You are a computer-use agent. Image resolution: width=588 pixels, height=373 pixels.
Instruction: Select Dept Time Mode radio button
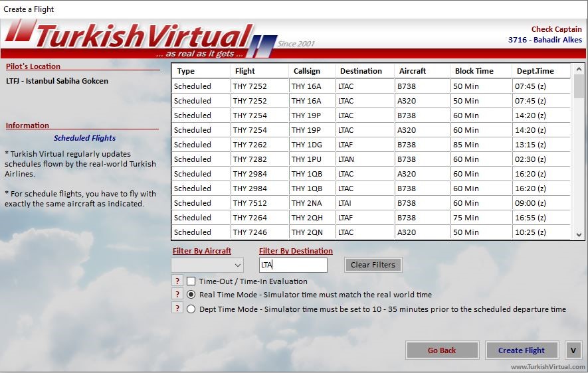[x=191, y=309]
